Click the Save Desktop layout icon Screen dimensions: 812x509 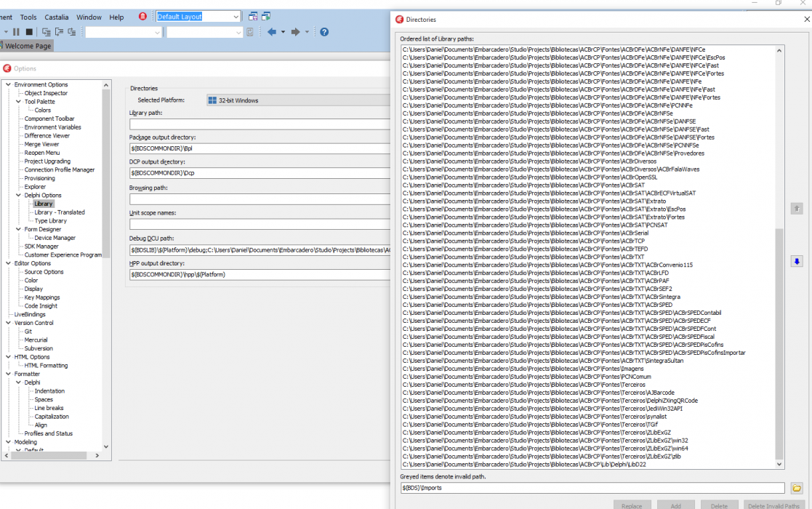coord(253,17)
